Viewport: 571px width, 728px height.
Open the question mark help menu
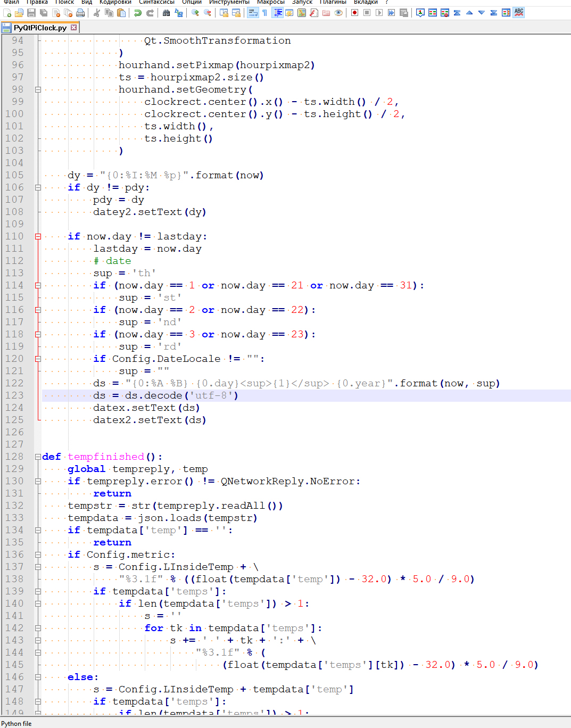point(387,2)
